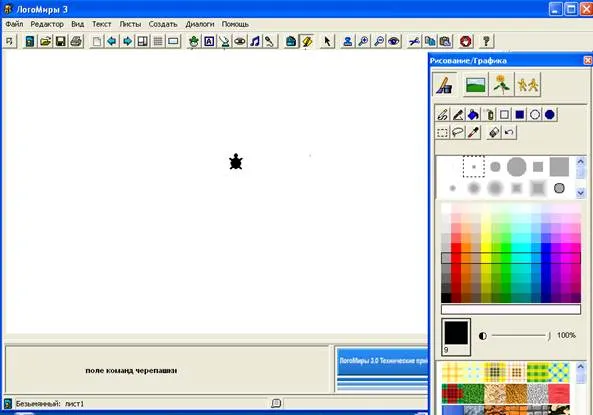Click the red stop-all toolbar icon
Image resolution: width=593 pixels, height=415 pixels.
tap(466, 41)
